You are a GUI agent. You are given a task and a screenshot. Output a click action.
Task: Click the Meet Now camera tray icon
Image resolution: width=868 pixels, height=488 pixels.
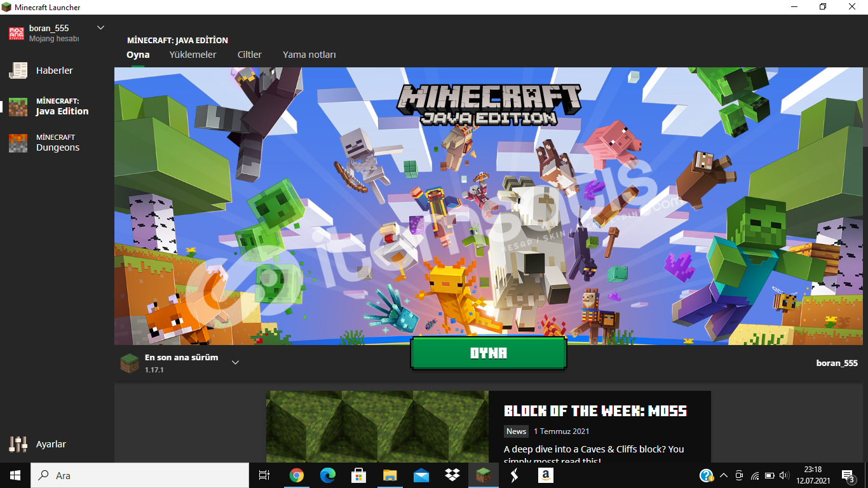click(739, 475)
